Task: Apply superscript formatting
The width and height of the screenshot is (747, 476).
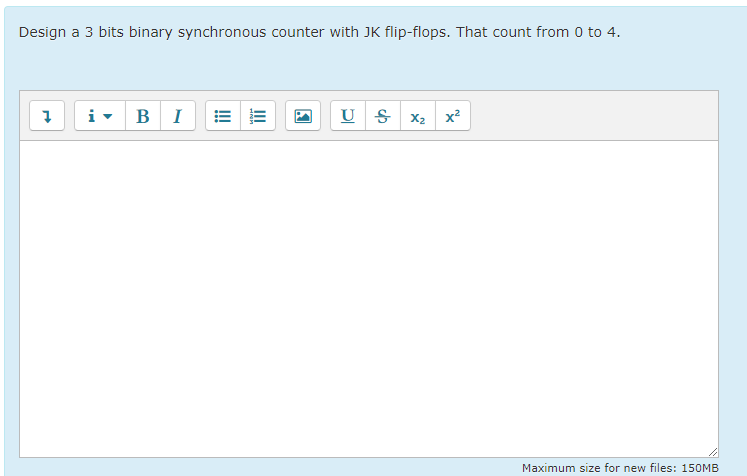Action: pyautogui.click(x=453, y=116)
